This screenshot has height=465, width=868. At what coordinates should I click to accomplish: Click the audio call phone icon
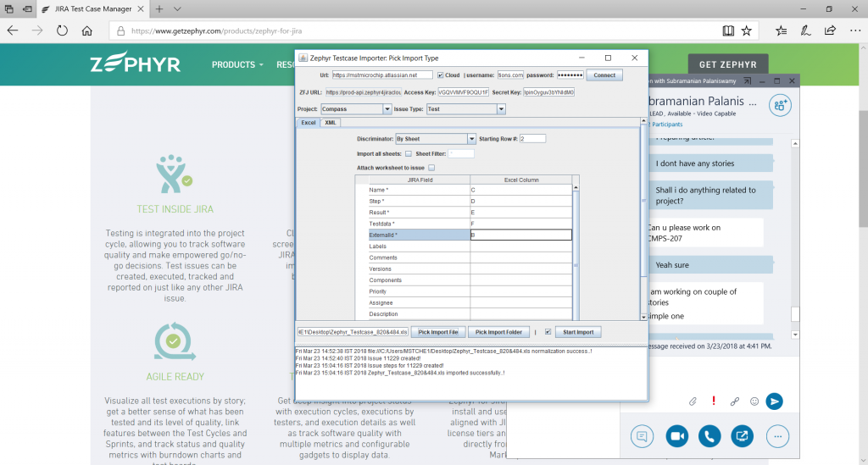point(709,436)
